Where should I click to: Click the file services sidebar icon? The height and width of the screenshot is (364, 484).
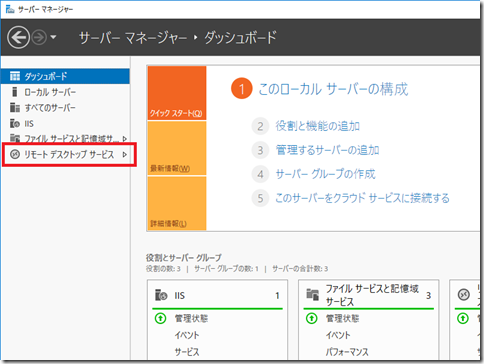[15, 138]
